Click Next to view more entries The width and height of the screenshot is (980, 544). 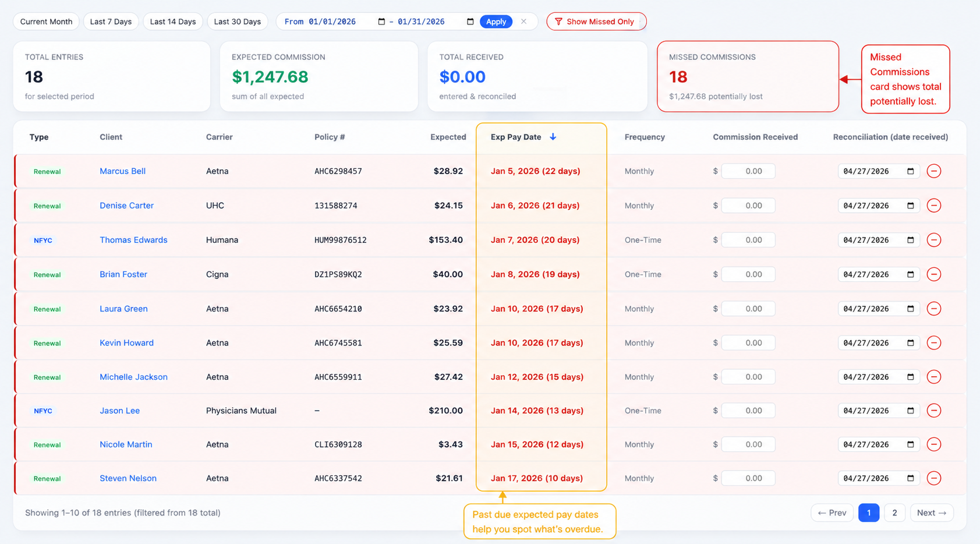(x=931, y=513)
